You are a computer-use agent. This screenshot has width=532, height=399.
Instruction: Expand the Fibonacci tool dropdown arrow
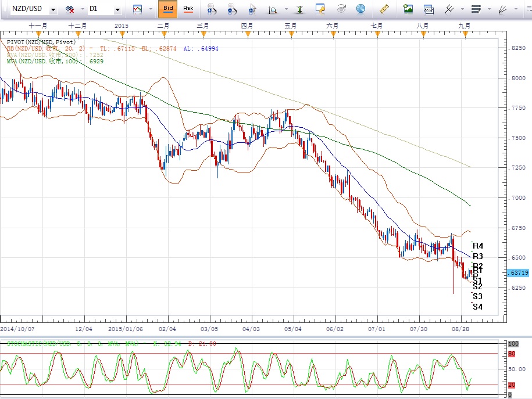pyautogui.click(x=489, y=9)
